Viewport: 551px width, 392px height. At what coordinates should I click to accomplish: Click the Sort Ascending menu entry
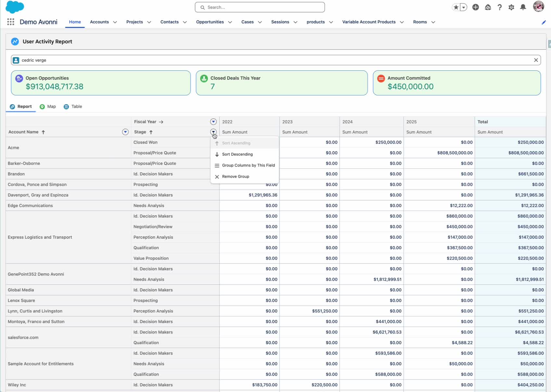click(x=245, y=143)
